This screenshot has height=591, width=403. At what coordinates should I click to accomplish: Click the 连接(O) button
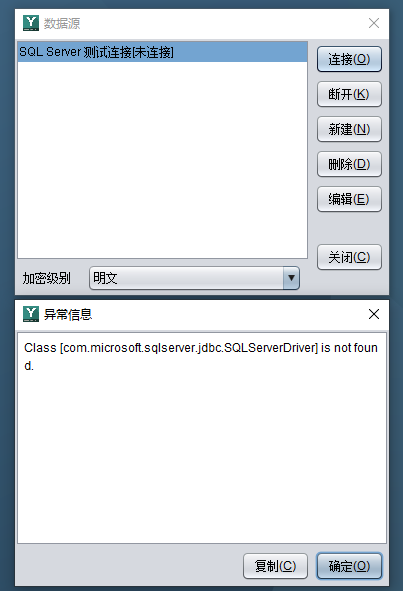pyautogui.click(x=349, y=59)
